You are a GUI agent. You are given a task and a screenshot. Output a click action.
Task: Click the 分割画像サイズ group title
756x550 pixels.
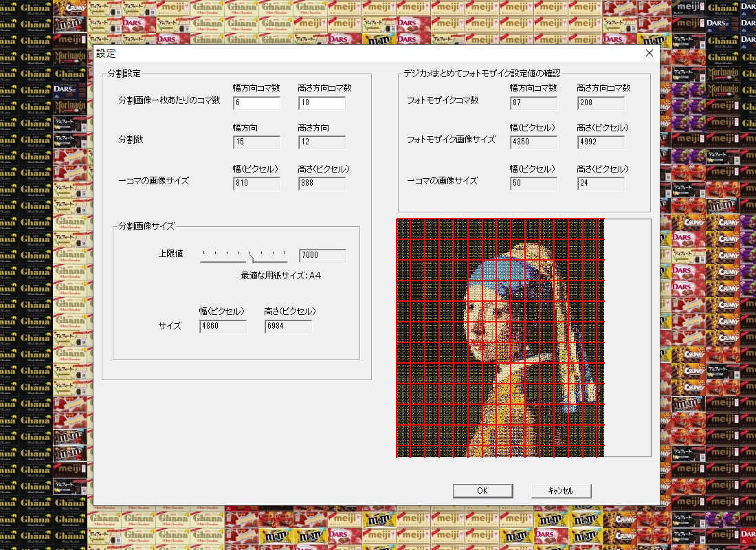click(146, 225)
